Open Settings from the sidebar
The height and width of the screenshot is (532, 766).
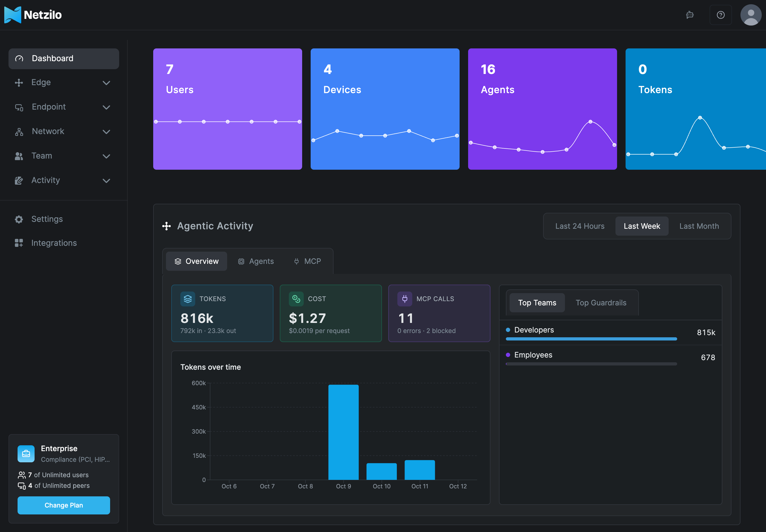point(47,219)
